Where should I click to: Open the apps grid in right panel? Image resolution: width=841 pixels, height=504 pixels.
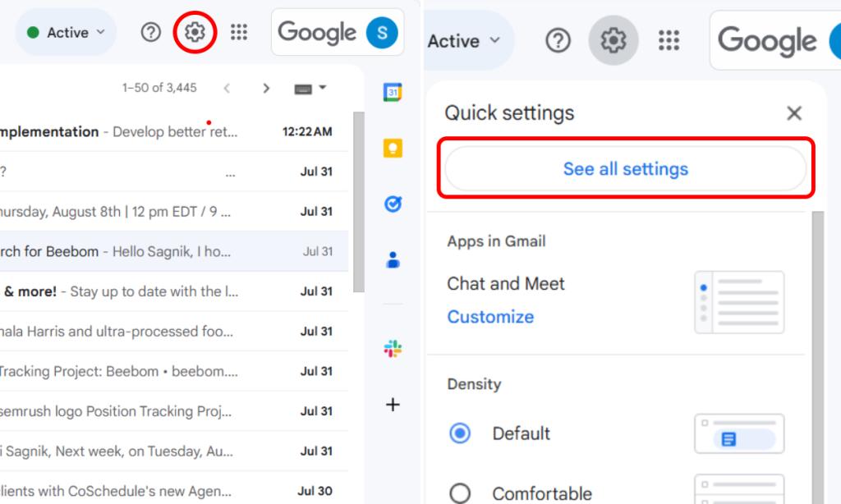pos(669,40)
